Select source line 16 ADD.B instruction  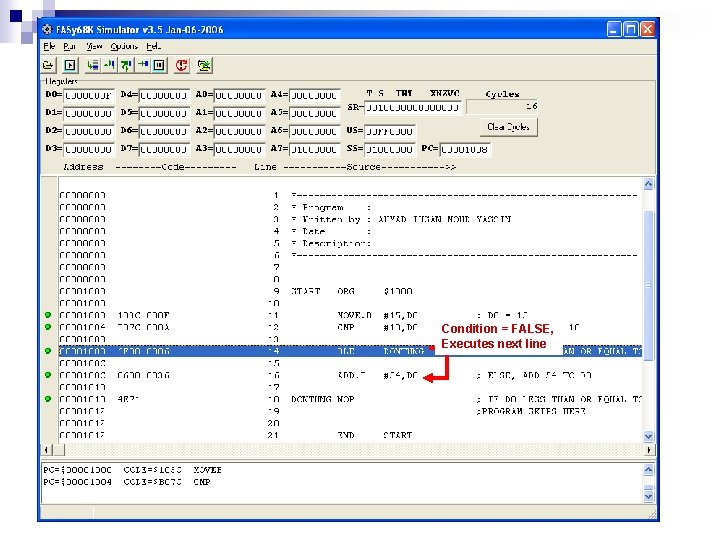pos(350,375)
